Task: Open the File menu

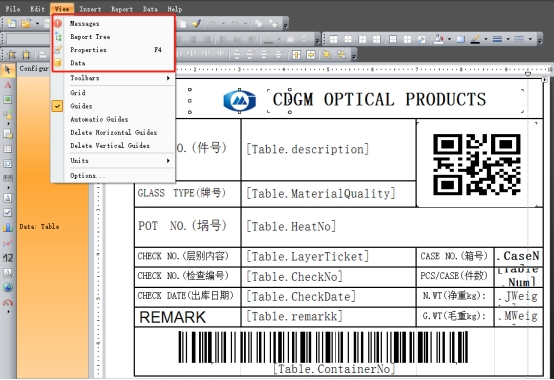Action: [13, 9]
